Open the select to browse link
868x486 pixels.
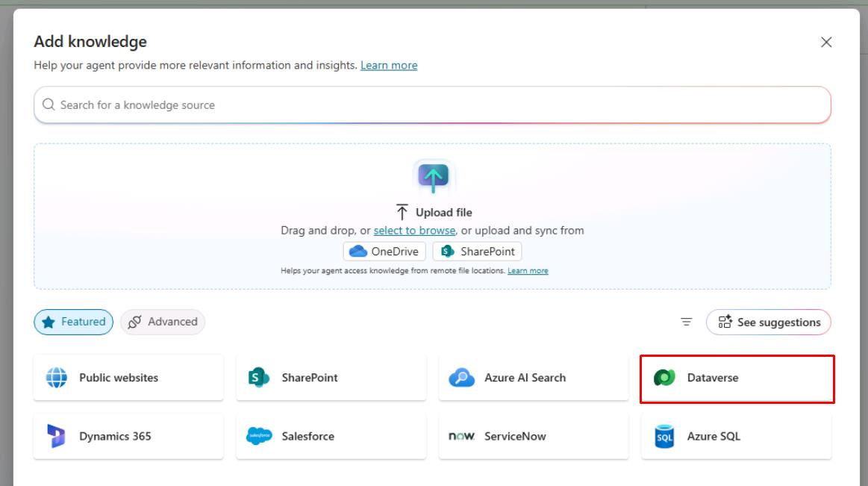tap(415, 230)
